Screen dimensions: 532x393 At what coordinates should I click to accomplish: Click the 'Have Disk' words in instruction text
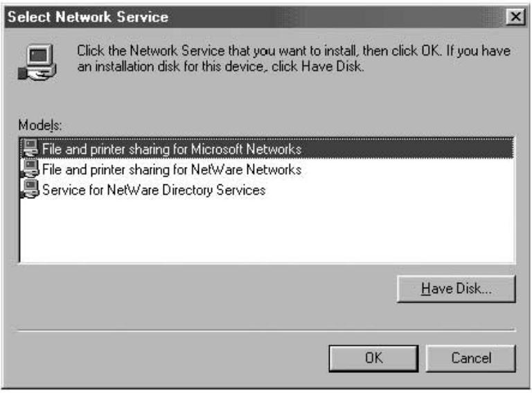(x=332, y=67)
